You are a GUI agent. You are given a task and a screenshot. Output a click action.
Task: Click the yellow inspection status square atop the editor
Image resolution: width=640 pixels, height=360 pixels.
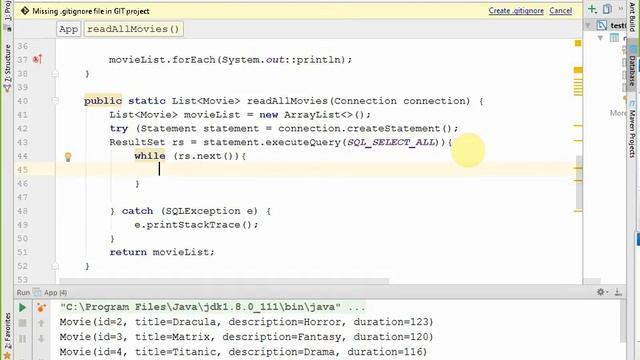pos(578,43)
